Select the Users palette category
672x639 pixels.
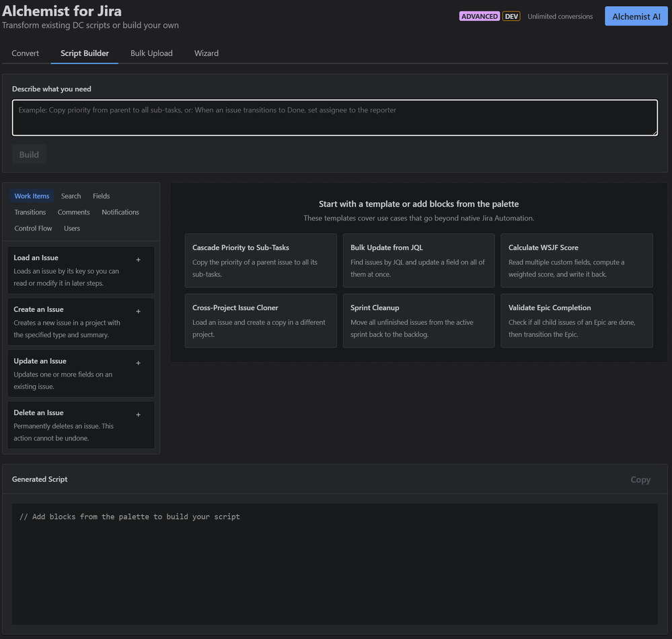point(72,229)
